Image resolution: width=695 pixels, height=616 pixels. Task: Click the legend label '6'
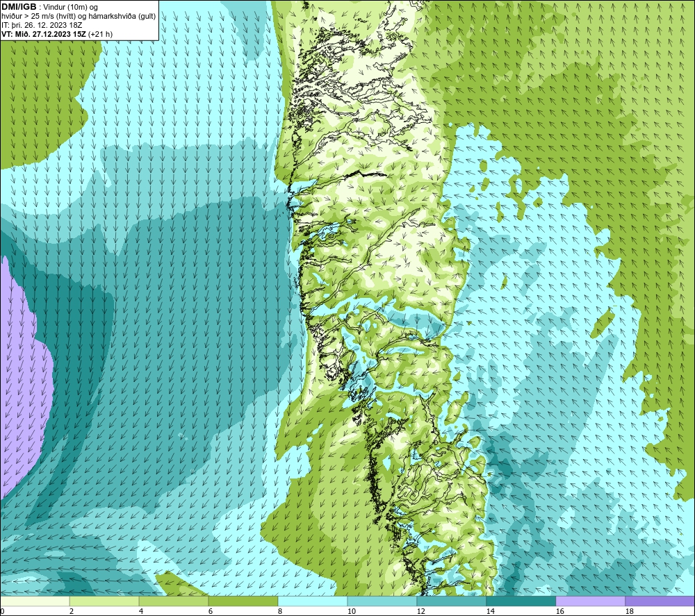(x=211, y=611)
